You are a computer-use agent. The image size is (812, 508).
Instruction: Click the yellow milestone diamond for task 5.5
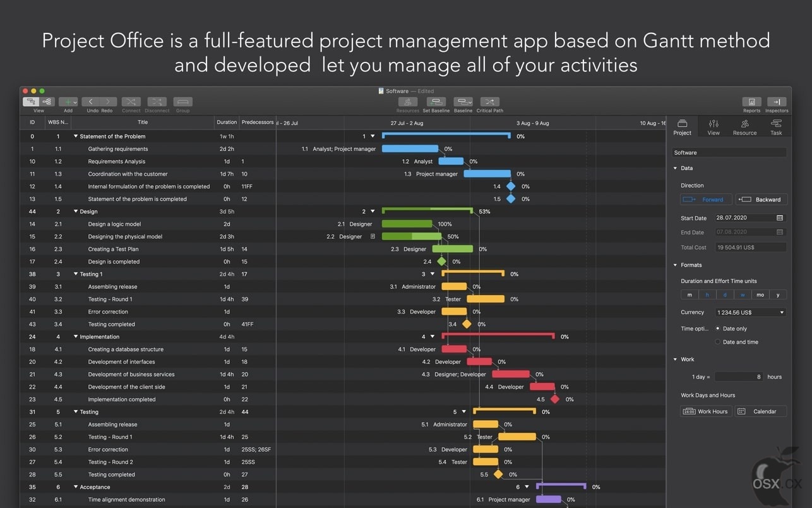pyautogui.click(x=498, y=475)
